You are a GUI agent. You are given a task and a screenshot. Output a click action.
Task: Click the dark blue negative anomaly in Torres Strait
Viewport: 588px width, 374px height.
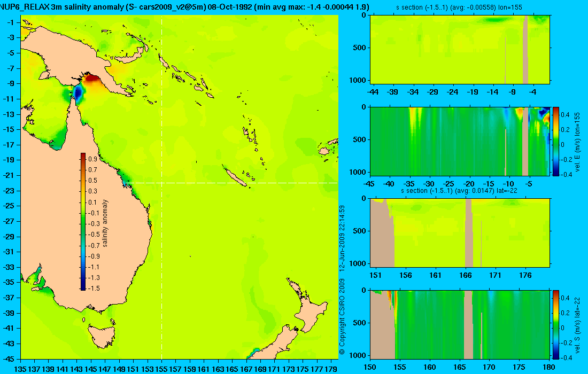(x=78, y=93)
